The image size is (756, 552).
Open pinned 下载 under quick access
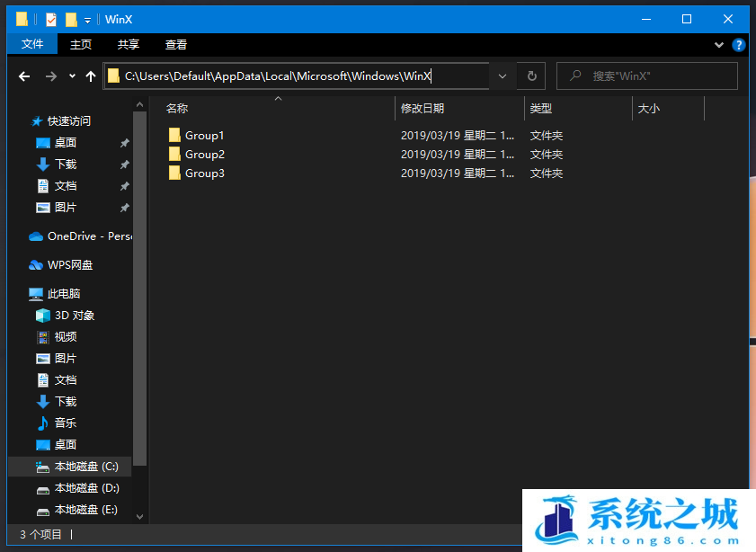[x=65, y=165]
